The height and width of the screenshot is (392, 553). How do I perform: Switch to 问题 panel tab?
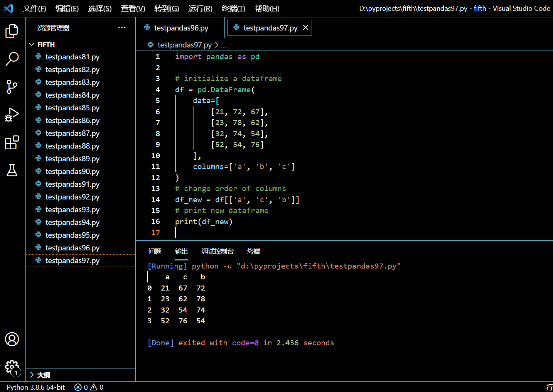[x=155, y=251]
